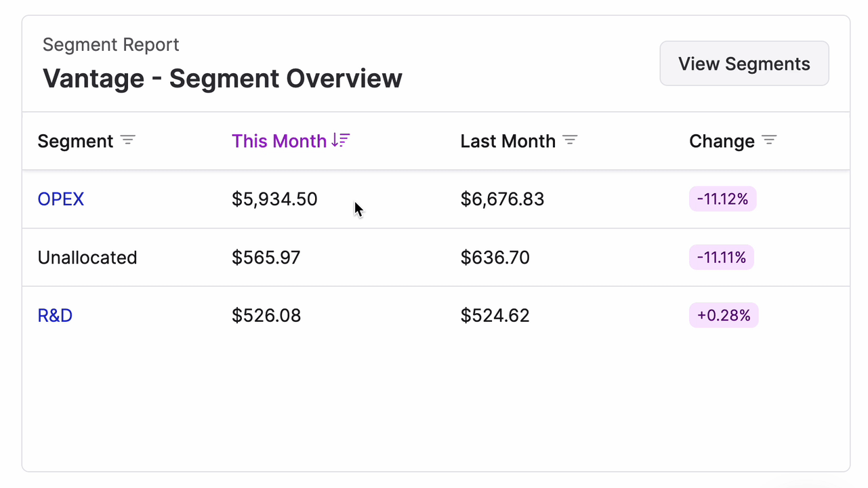Click the +0.28% change badge
Screen dimensions: 868x488
pyautogui.click(x=724, y=316)
